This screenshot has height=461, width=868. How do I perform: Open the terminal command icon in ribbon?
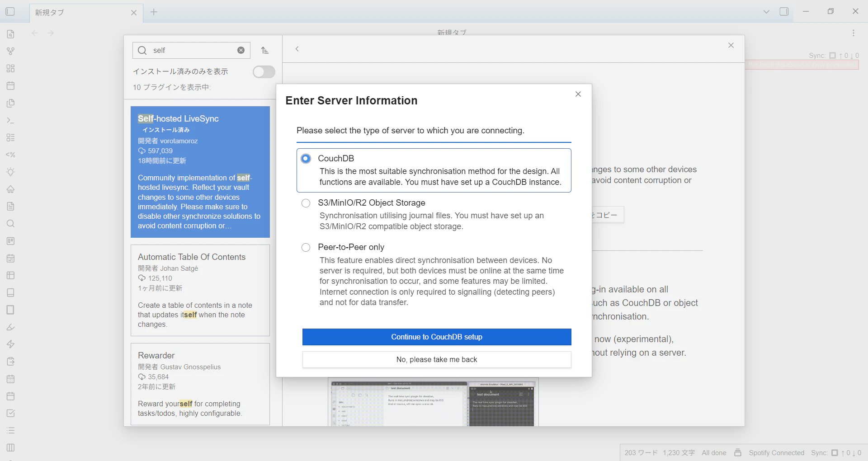11,120
